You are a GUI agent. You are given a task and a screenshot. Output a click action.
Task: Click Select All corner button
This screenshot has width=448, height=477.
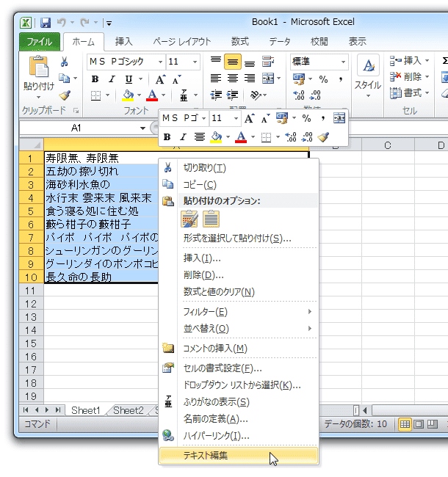(32, 145)
